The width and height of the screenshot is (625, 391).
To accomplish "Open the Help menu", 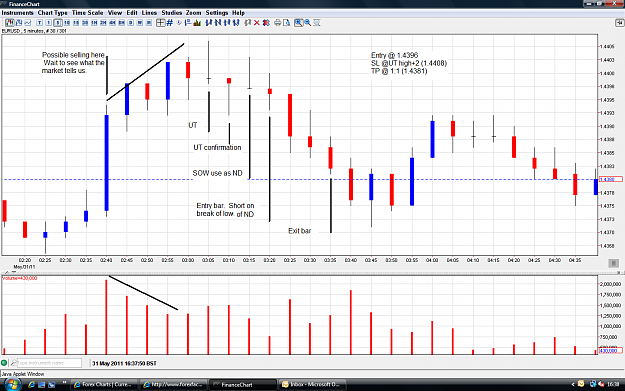I will pos(238,13).
